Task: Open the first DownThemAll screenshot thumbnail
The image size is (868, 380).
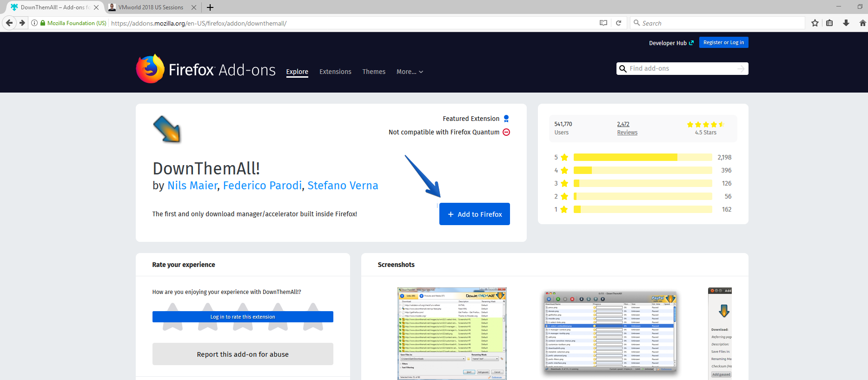Action: point(452,333)
